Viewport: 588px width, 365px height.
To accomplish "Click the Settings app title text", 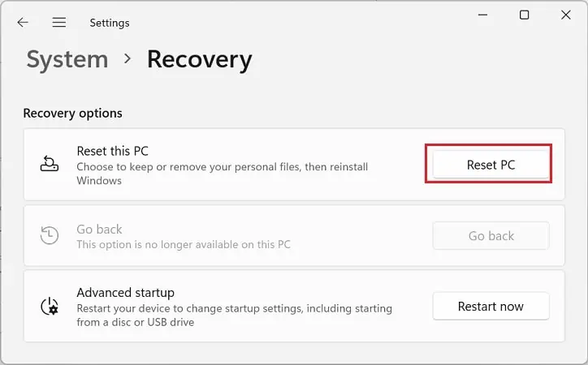I will coord(109,23).
